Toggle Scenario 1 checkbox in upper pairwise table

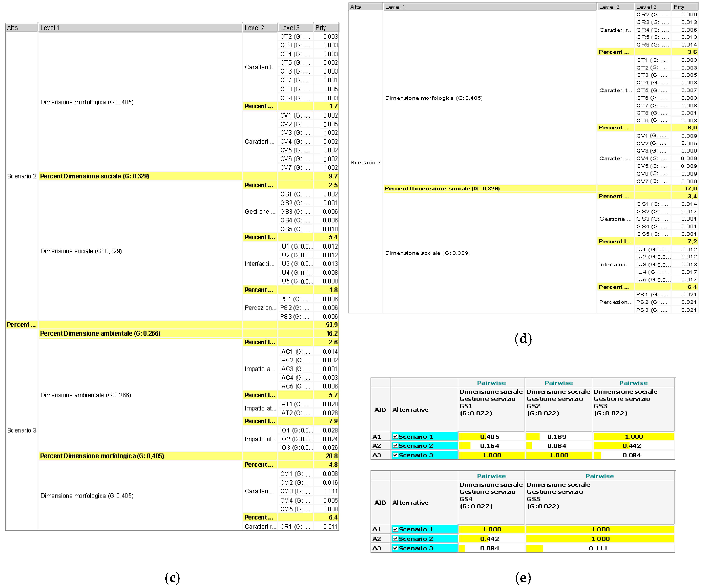click(395, 436)
